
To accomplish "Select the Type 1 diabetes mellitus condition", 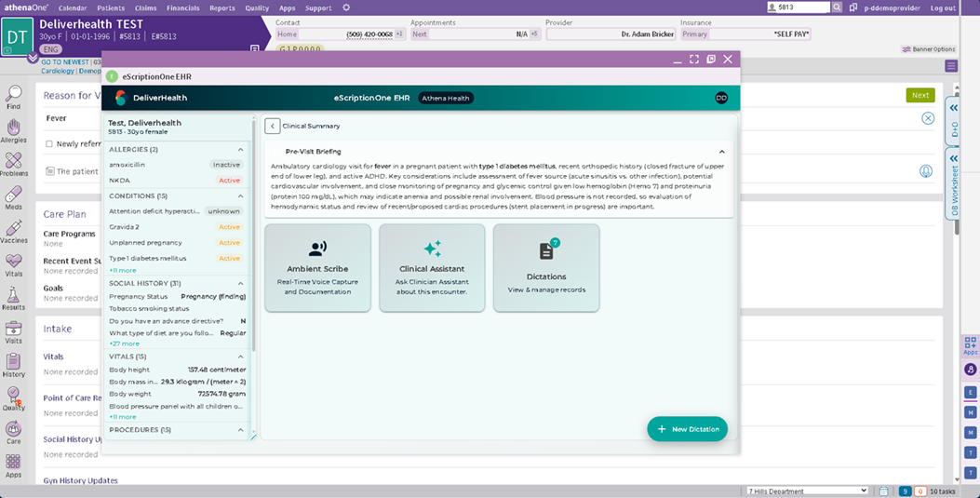I will point(177,258).
